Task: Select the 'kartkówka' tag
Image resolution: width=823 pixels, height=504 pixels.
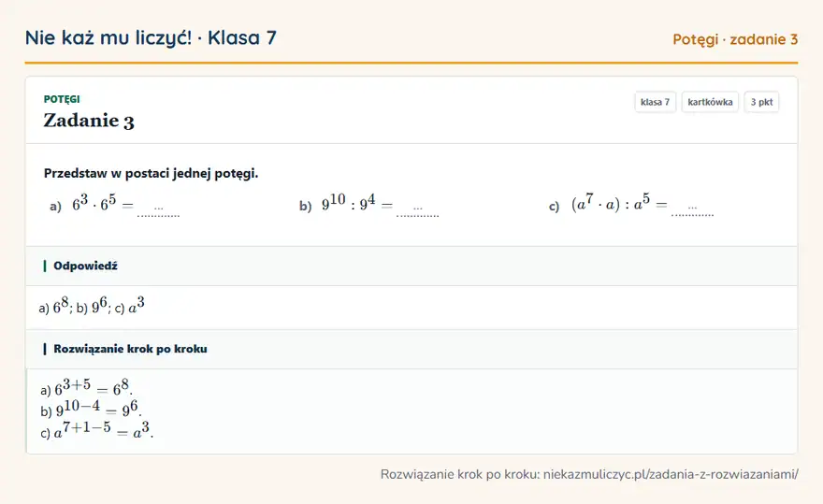Action: pos(710,102)
